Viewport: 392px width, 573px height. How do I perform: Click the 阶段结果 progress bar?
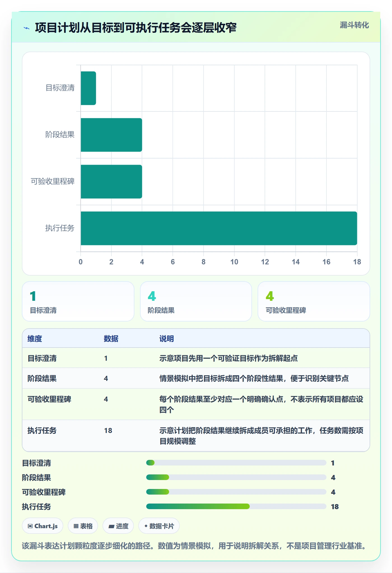[236, 477]
